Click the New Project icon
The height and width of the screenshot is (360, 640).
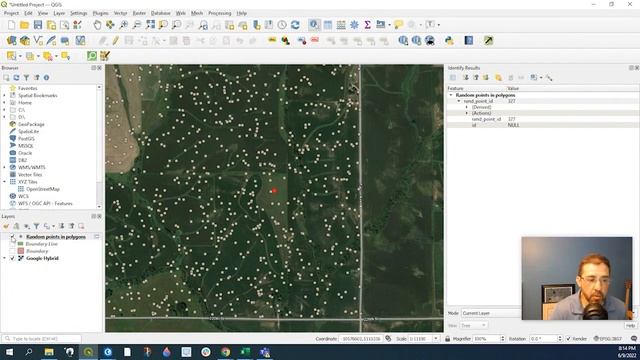click(x=11, y=25)
